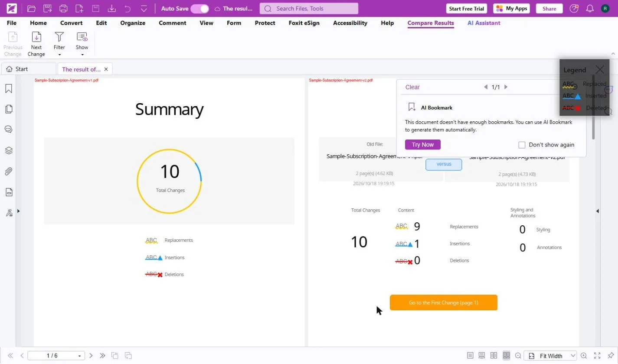Open the Bookmarks panel in the sidebar
Viewport: 618px width, 364px height.
pos(9,88)
